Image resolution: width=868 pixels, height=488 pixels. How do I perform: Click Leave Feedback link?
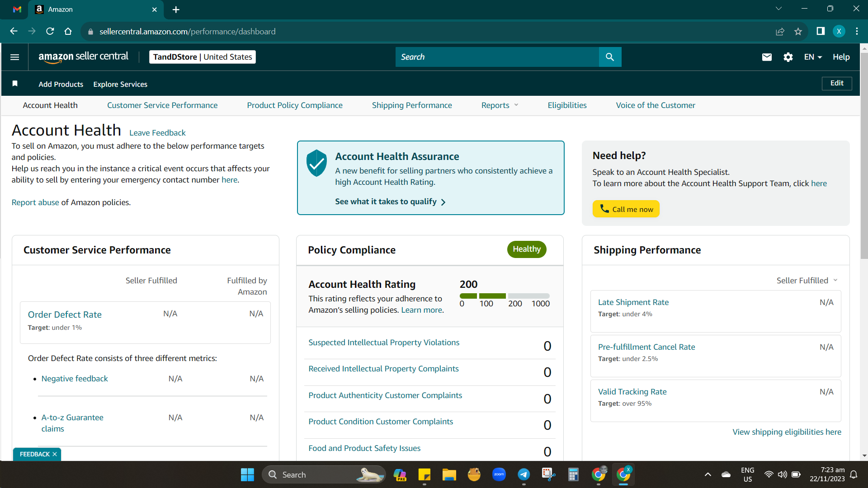[x=157, y=133]
